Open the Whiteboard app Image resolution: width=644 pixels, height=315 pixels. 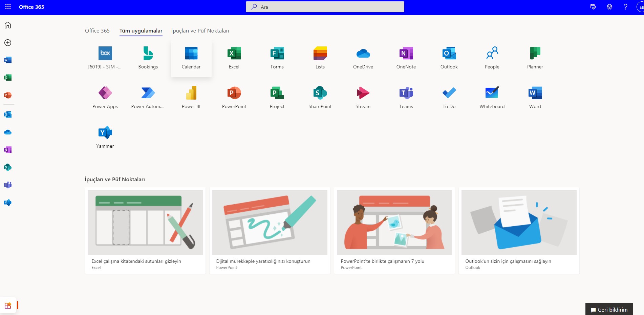(x=492, y=97)
